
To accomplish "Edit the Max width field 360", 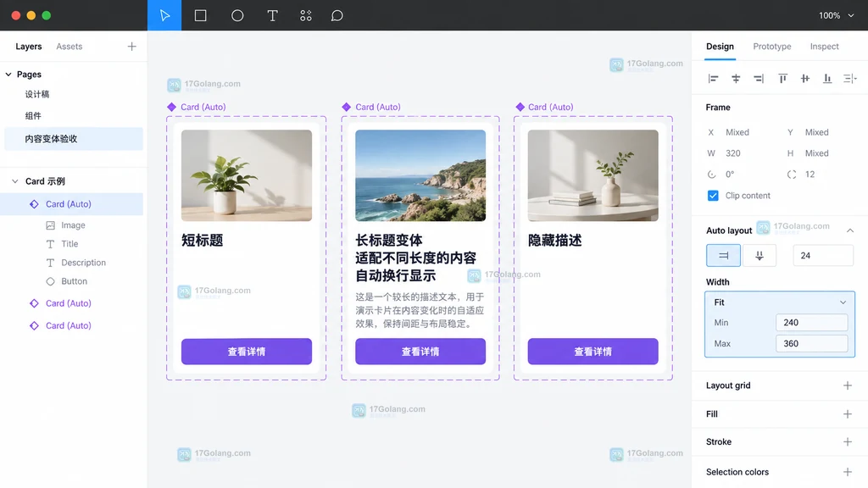I will 811,344.
